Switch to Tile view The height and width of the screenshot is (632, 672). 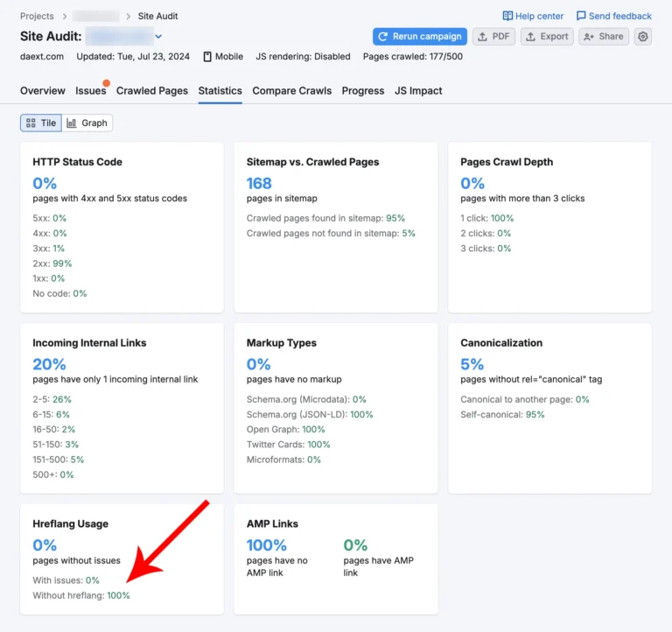41,123
